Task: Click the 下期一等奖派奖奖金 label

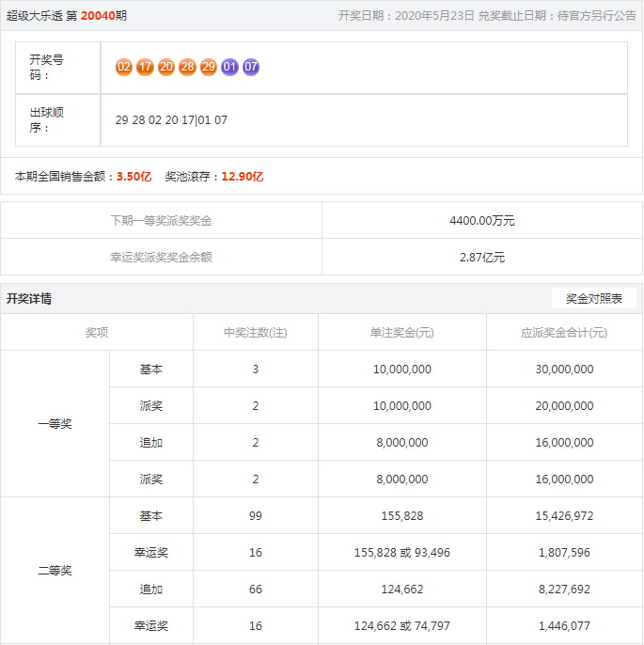Action: pyautogui.click(x=161, y=220)
